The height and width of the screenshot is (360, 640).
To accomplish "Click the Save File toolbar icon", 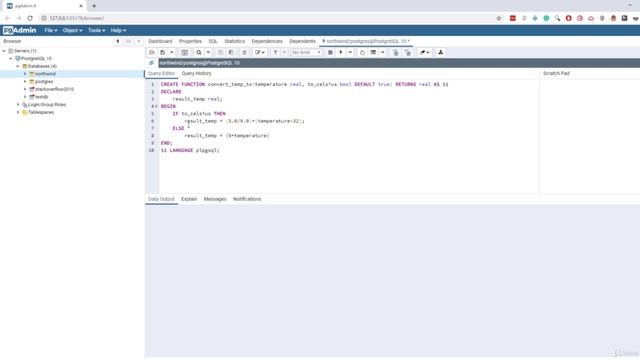I will [162, 53].
